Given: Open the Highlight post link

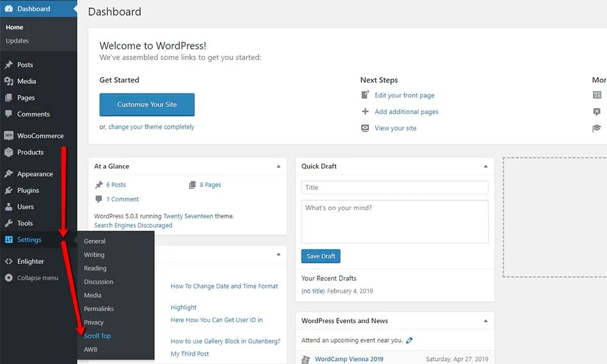Looking at the screenshot, I should pos(183,307).
